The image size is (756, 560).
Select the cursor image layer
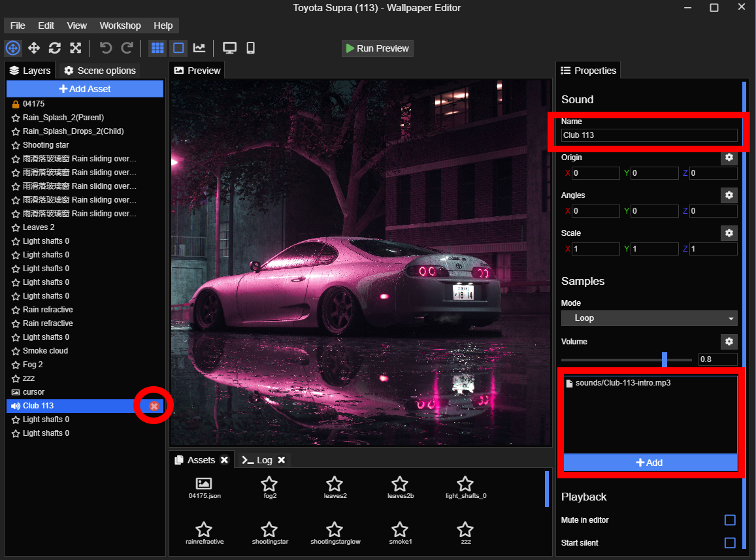coord(85,392)
